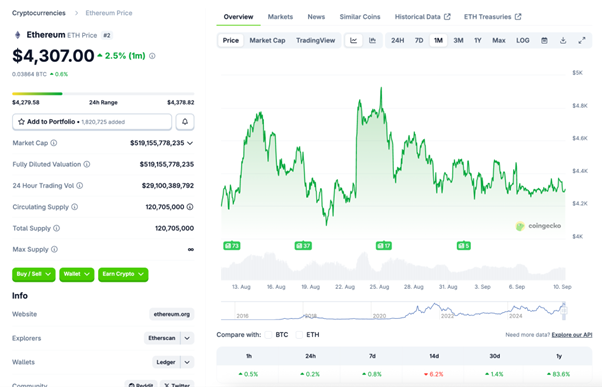
Task: Open the line chart view icon
Action: 354,40
